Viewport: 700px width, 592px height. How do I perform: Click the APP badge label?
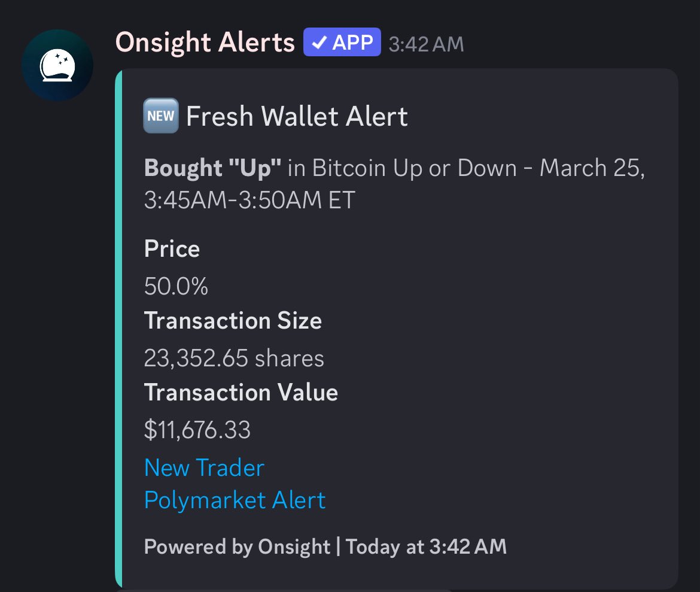352,43
